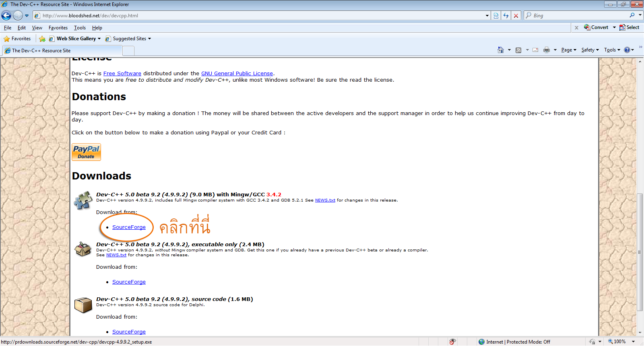Click the scrollbar up arrow

click(x=640, y=62)
